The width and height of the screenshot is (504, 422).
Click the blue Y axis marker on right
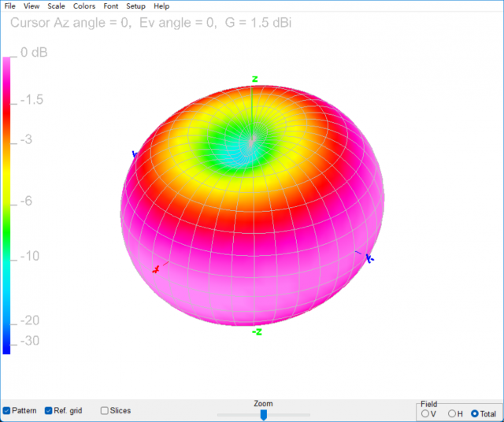pos(370,258)
